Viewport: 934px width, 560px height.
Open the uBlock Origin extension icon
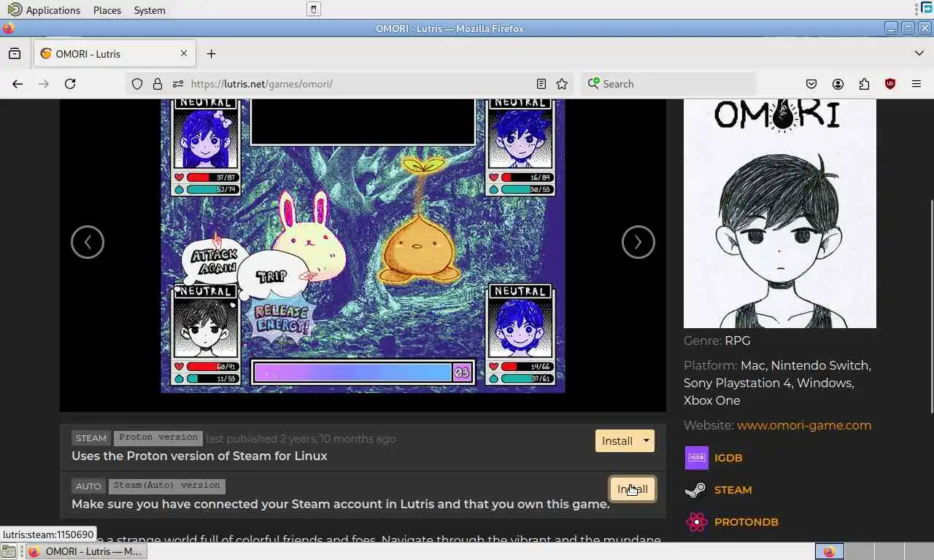pyautogui.click(x=890, y=84)
